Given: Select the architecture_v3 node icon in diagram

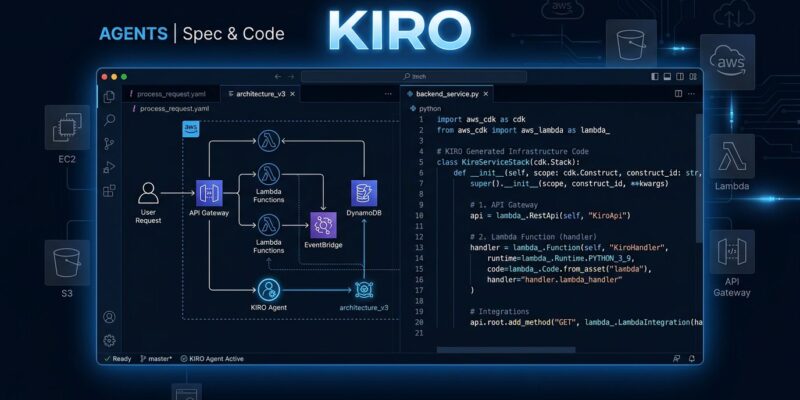Looking at the screenshot, I should click(364, 290).
